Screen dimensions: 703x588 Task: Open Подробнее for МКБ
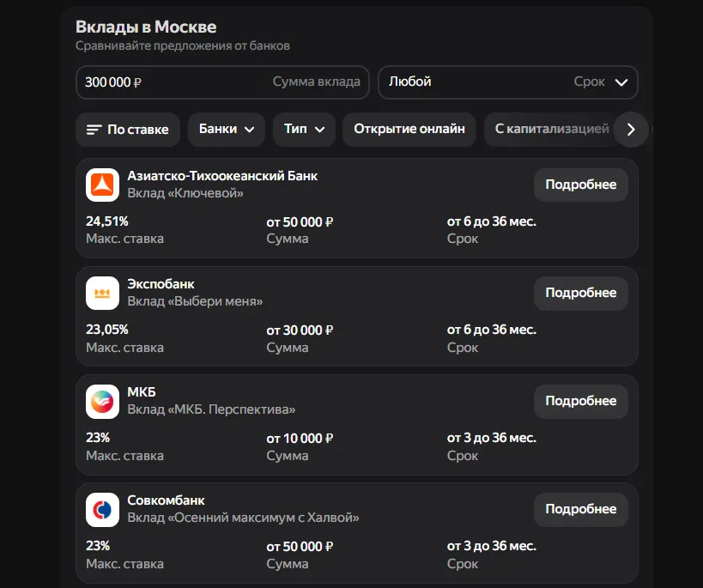coord(580,402)
